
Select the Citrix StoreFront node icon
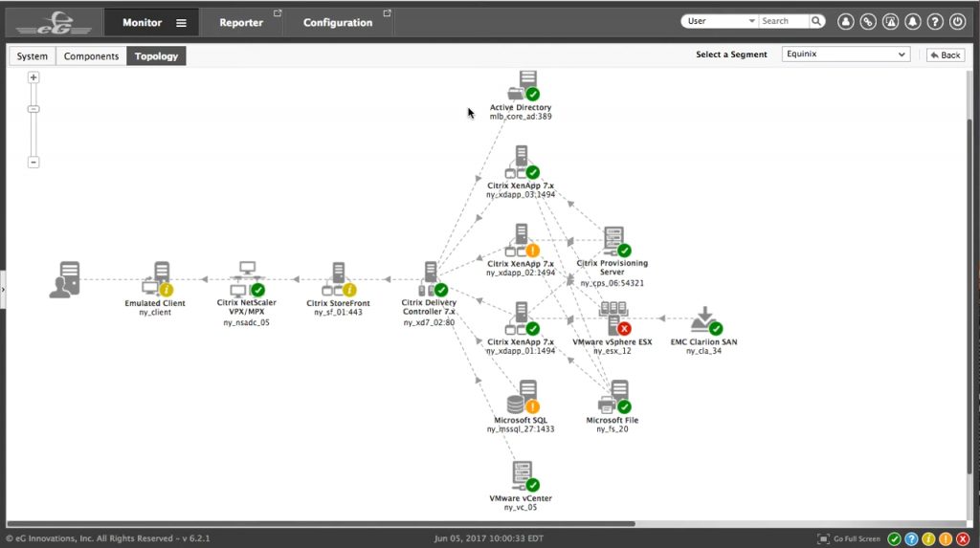(340, 279)
